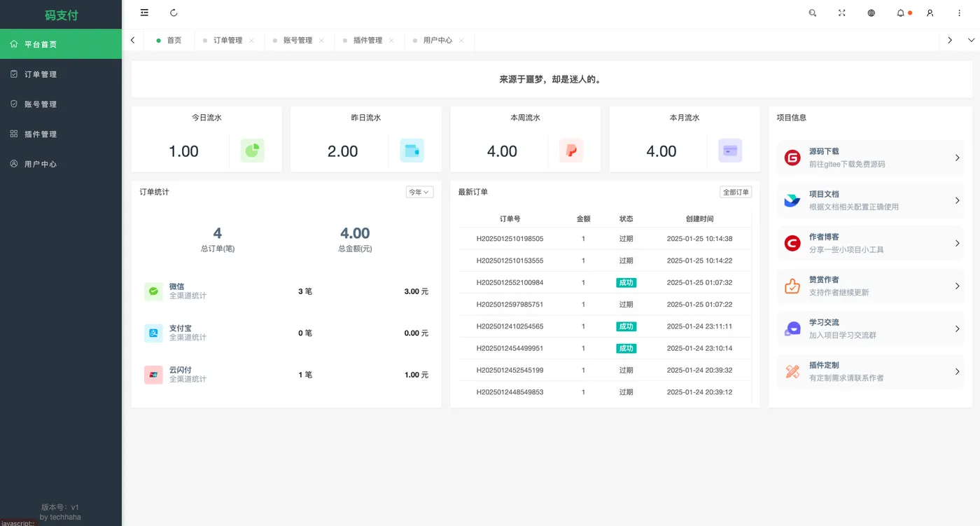Open 插件管理 in the sidebar

61,134
